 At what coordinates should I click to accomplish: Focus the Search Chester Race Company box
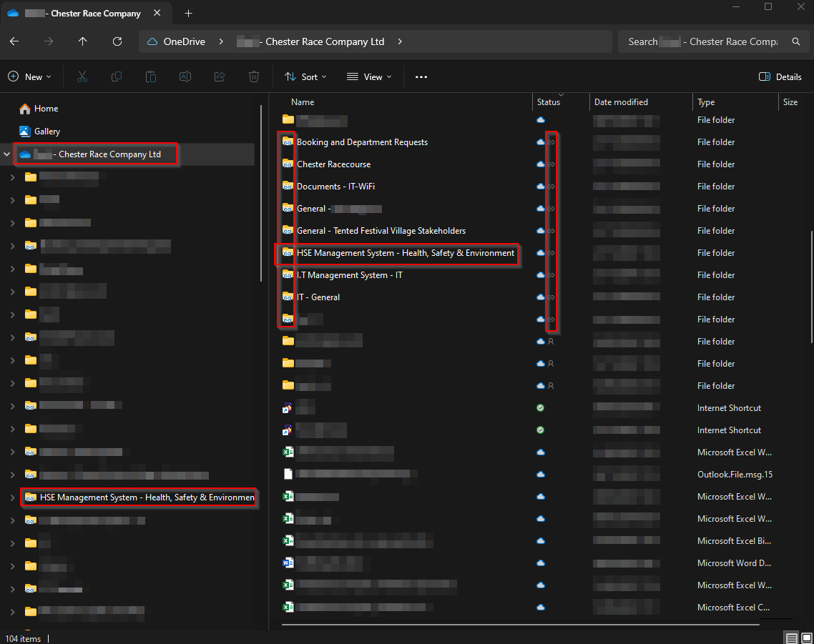pyautogui.click(x=703, y=41)
